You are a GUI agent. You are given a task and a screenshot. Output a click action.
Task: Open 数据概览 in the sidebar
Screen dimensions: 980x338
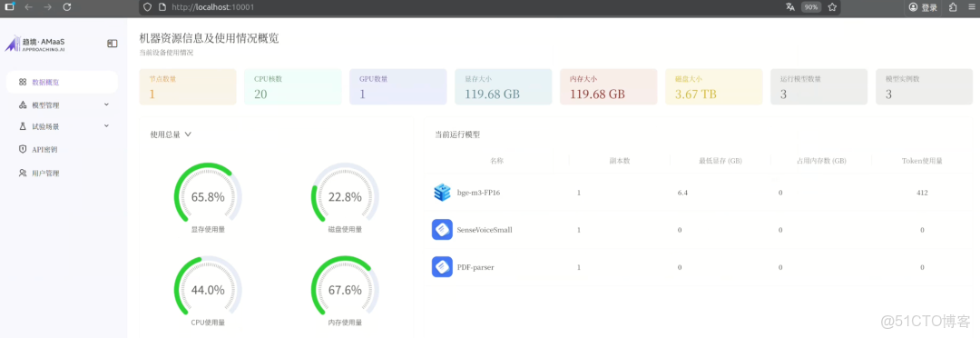pyautogui.click(x=62, y=82)
